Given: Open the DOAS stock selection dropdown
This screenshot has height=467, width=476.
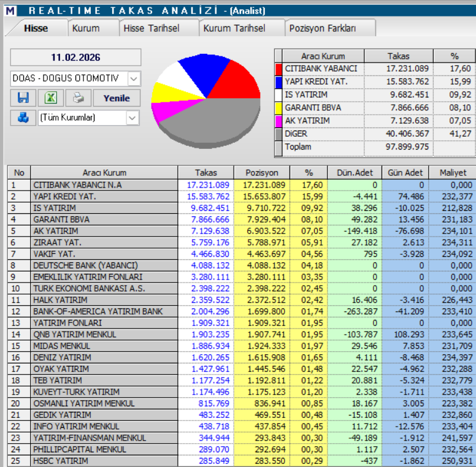Looking at the screenshot, I should (134, 78).
